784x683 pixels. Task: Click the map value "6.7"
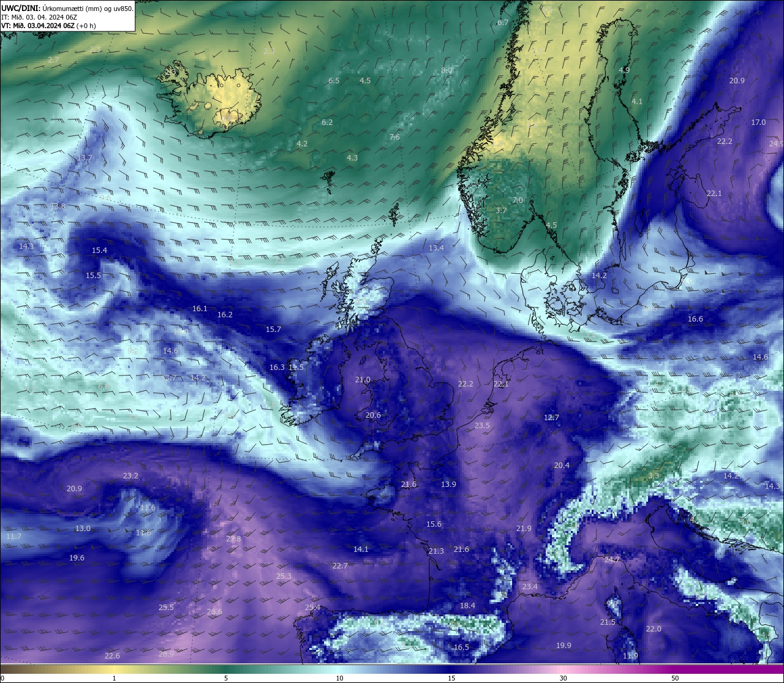(503, 22)
